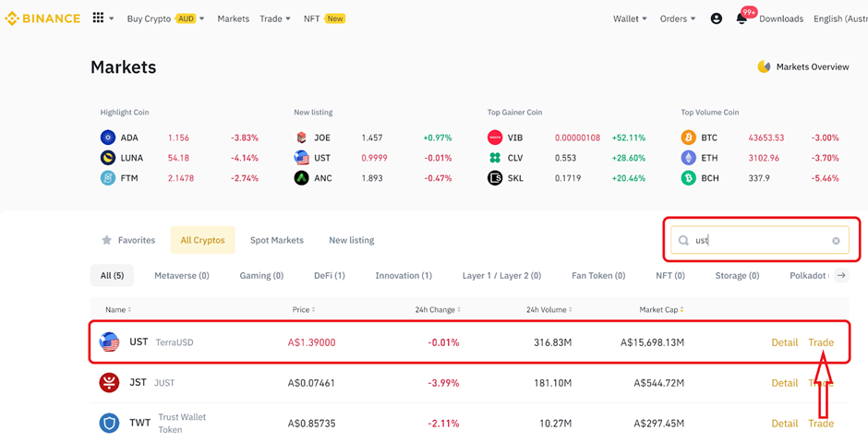Sort the table by Price
Image resolution: width=868 pixels, height=443 pixels.
pyautogui.click(x=304, y=310)
